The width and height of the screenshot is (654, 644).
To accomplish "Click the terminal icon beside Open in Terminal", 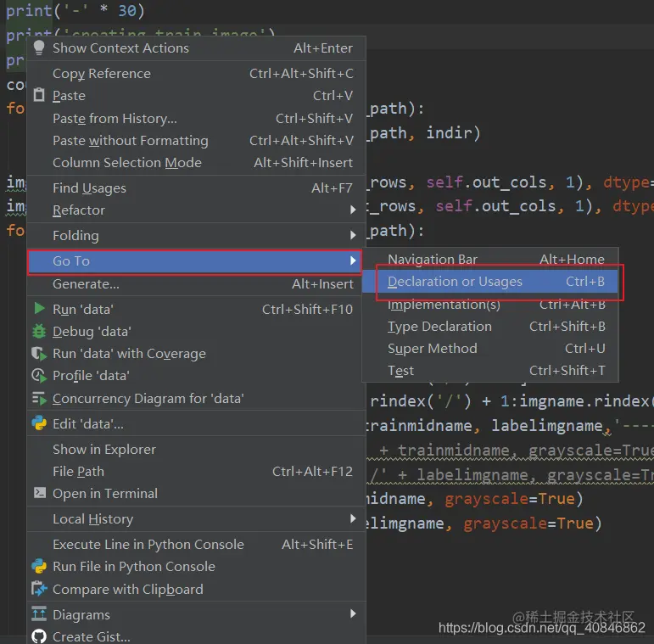I will tap(40, 493).
